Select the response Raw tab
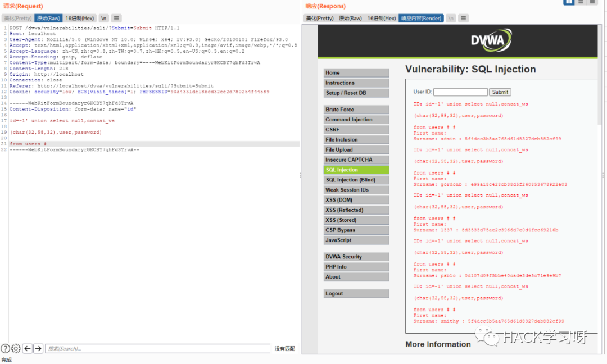Screen dimensions: 607x364 350,18
